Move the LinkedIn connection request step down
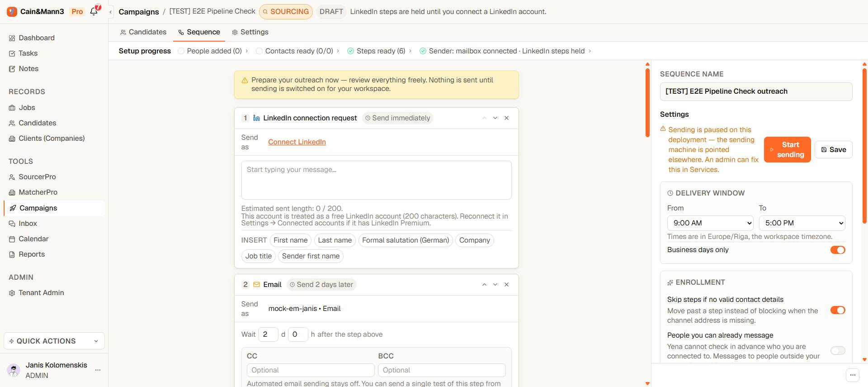 click(x=495, y=118)
